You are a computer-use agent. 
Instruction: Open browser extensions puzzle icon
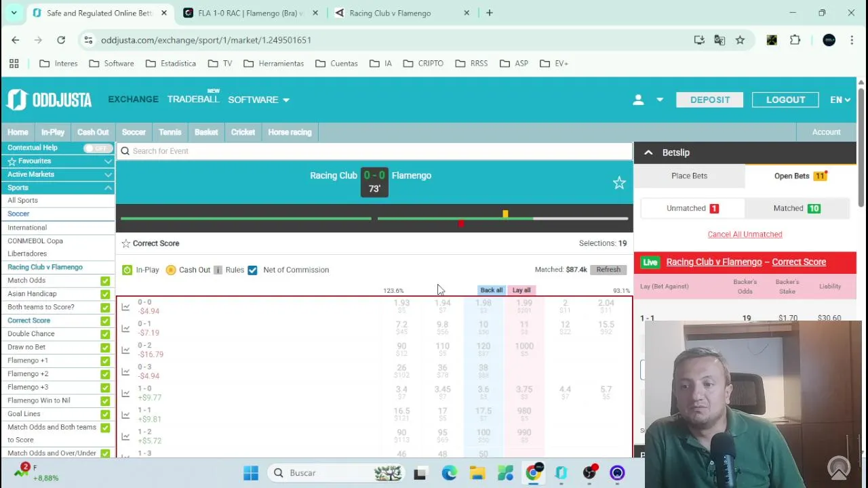click(x=795, y=40)
